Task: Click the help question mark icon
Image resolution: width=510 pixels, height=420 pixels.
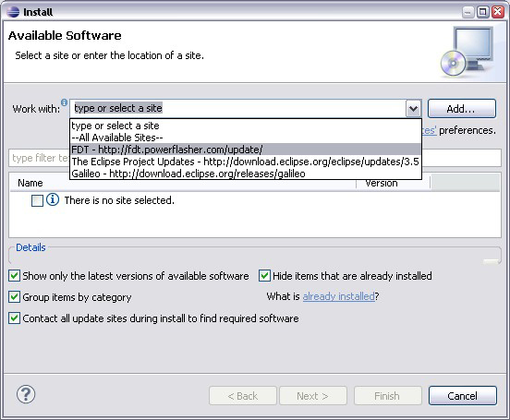Action: pos(26,394)
